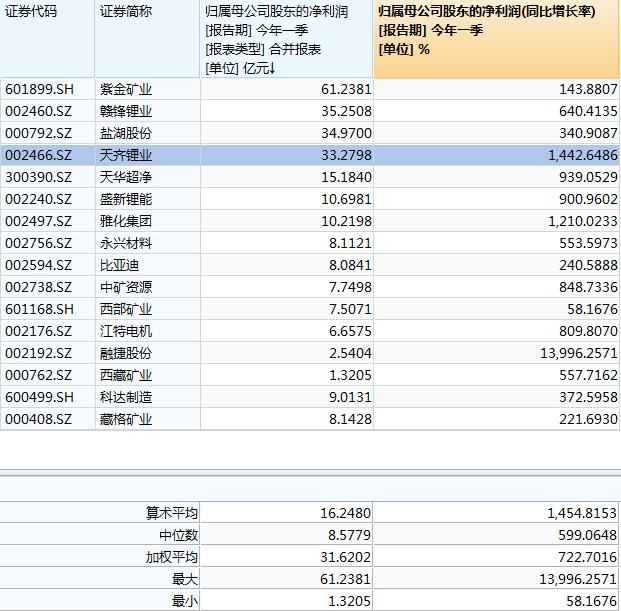Select stock code 002176.SZ
This screenshot has height=611, width=621.
(38, 331)
